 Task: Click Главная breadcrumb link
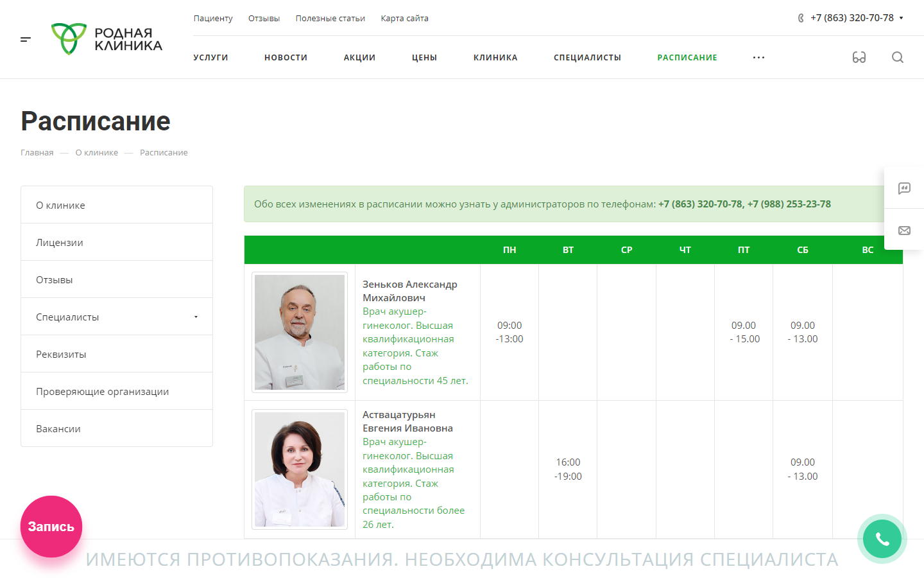pyautogui.click(x=37, y=153)
